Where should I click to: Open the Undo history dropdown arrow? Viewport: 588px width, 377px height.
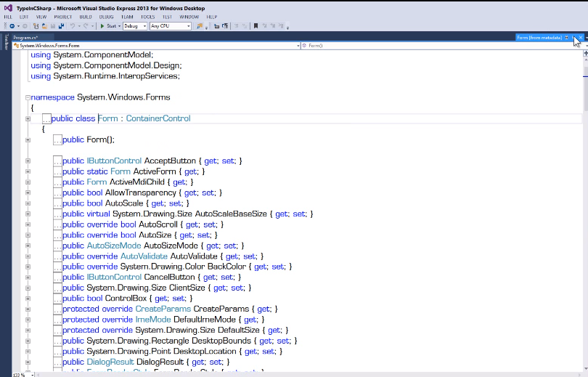[79, 26]
